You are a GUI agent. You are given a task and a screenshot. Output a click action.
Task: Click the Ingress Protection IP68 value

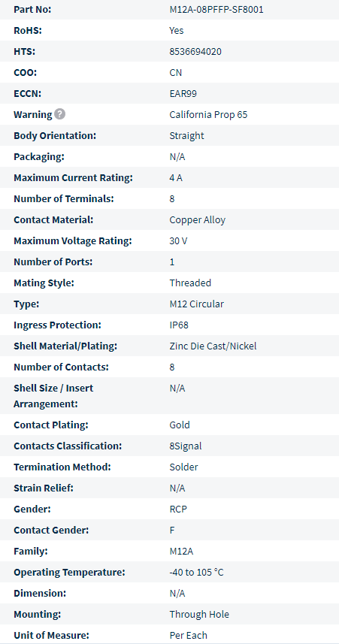(179, 325)
